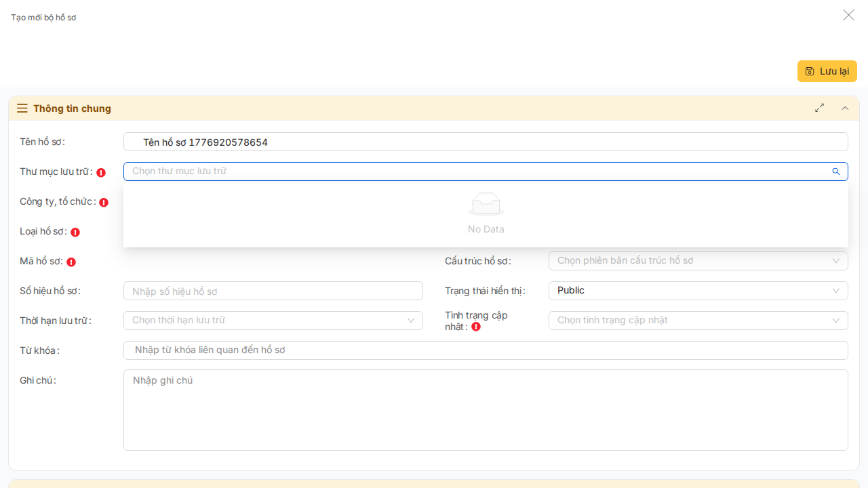This screenshot has width=868, height=488.
Task: Open the Cấu trúc hồ sơ dropdown
Action: [x=698, y=261]
